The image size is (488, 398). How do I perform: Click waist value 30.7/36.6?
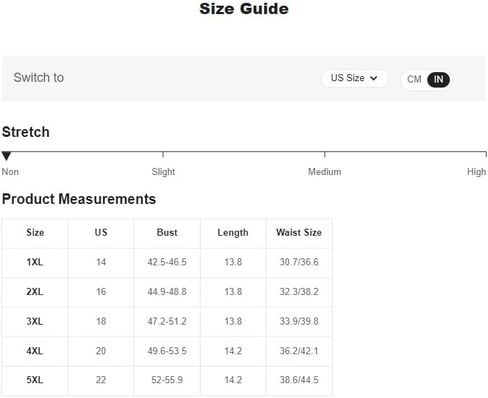coord(299,262)
